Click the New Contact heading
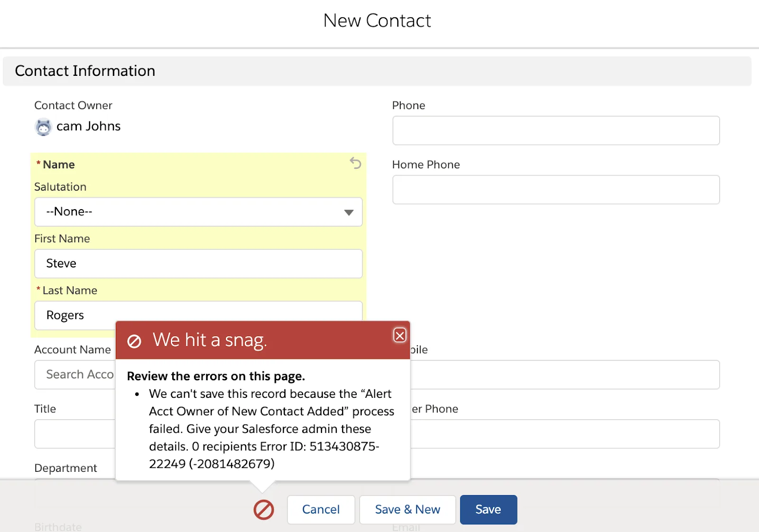 click(x=377, y=21)
